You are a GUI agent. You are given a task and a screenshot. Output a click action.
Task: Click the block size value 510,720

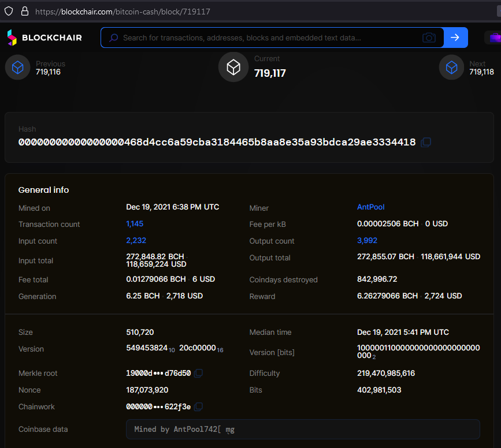[140, 332]
